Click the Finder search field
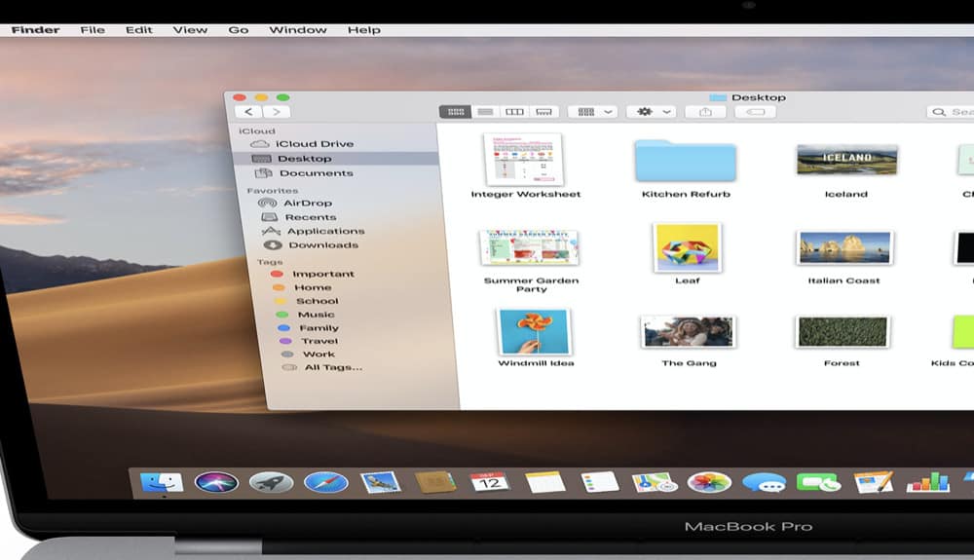The height and width of the screenshot is (560, 974). 951,112
